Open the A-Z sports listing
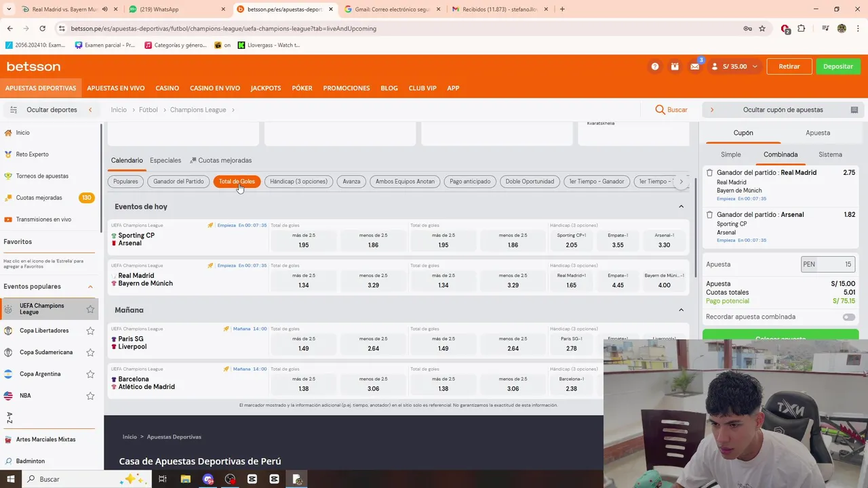 [9, 418]
